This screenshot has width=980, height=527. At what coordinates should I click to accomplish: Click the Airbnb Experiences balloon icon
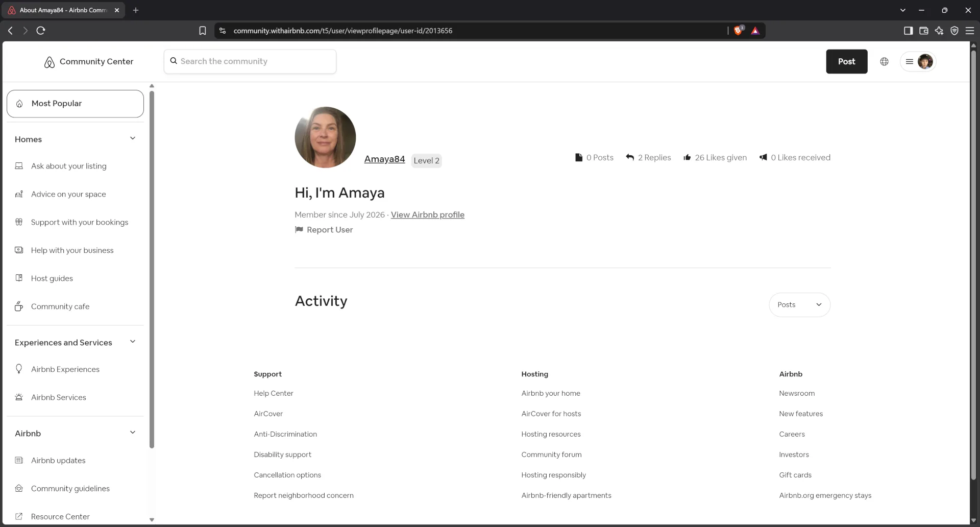19,369
